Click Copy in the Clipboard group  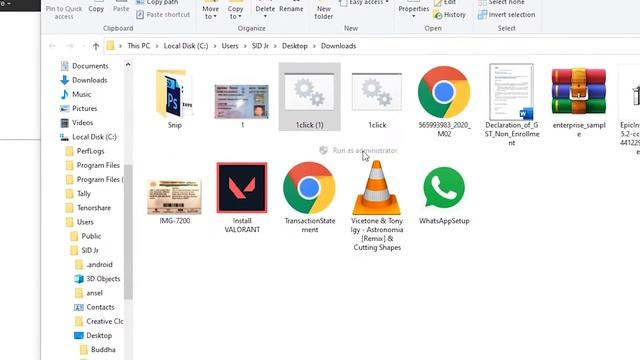tap(96, 9)
